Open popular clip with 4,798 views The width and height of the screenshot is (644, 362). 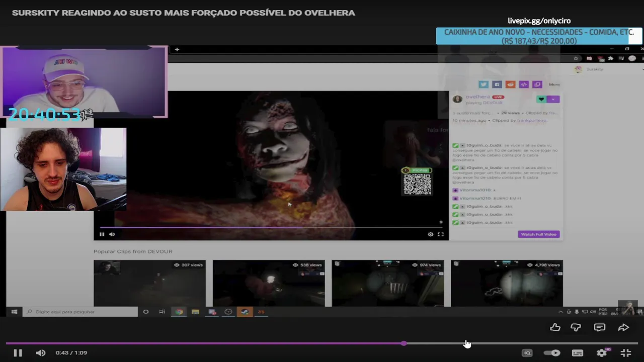pos(507,283)
